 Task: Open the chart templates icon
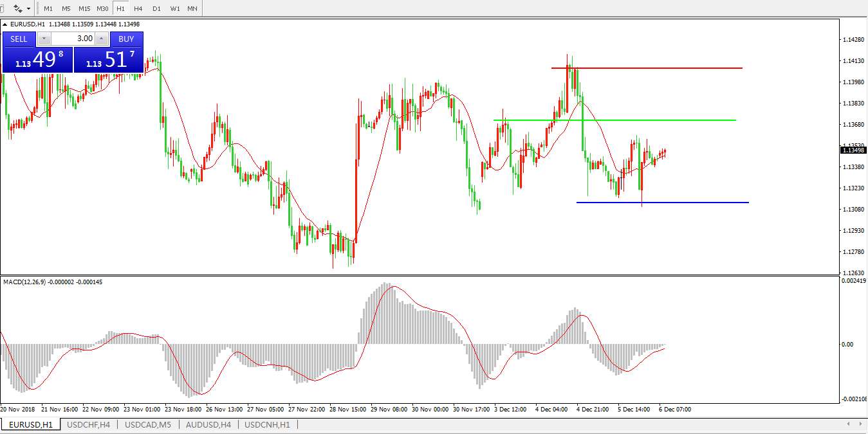[x=17, y=9]
